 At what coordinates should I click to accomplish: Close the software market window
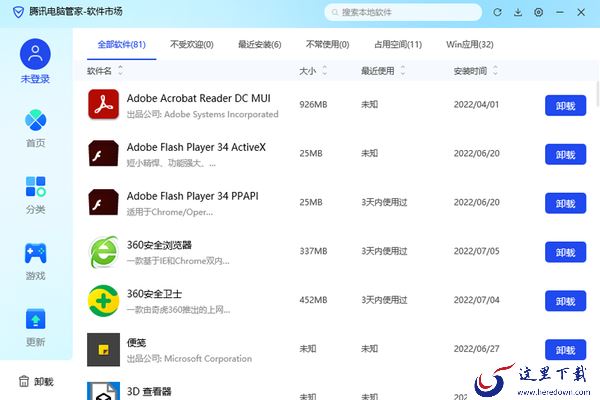pos(581,12)
